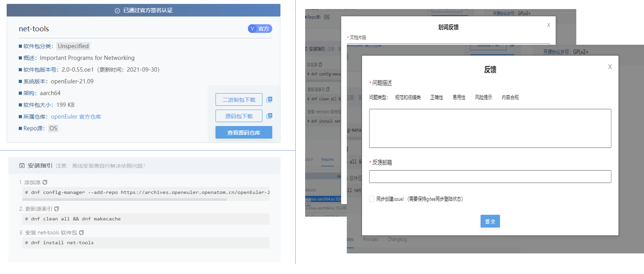Switch to the Provides tab
The width and height of the screenshot is (644, 274).
pyautogui.click(x=370, y=239)
